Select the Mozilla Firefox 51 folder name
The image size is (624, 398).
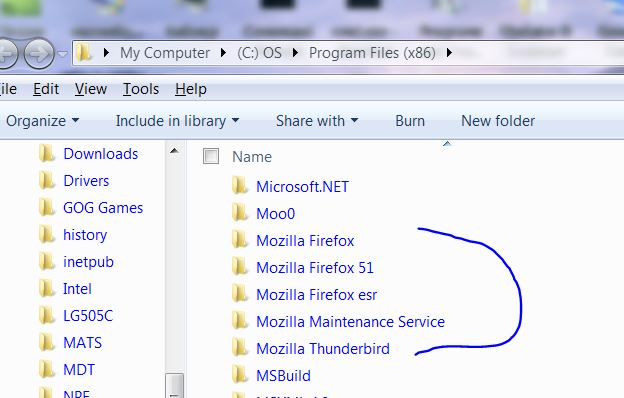pyautogui.click(x=315, y=268)
